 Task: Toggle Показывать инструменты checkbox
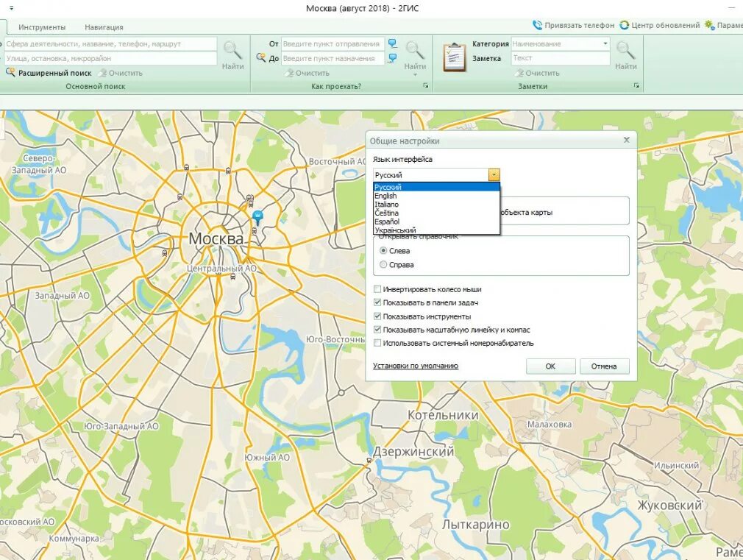[377, 316]
